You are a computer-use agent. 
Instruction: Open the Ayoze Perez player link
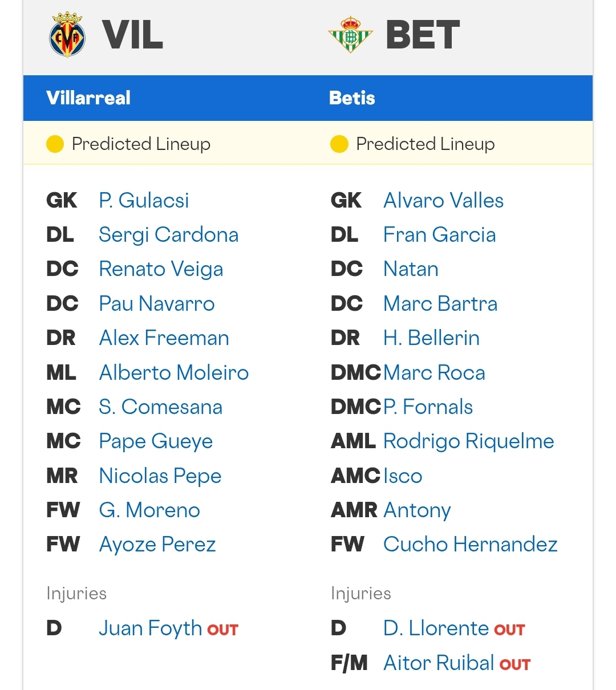[x=157, y=545]
